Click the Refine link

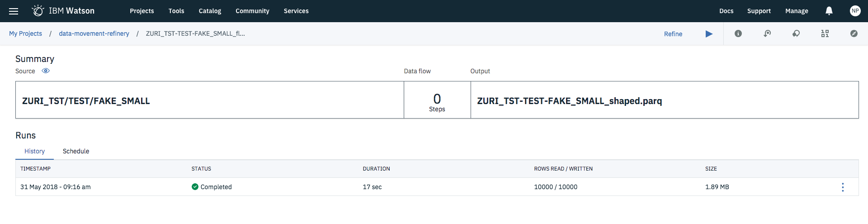(673, 34)
